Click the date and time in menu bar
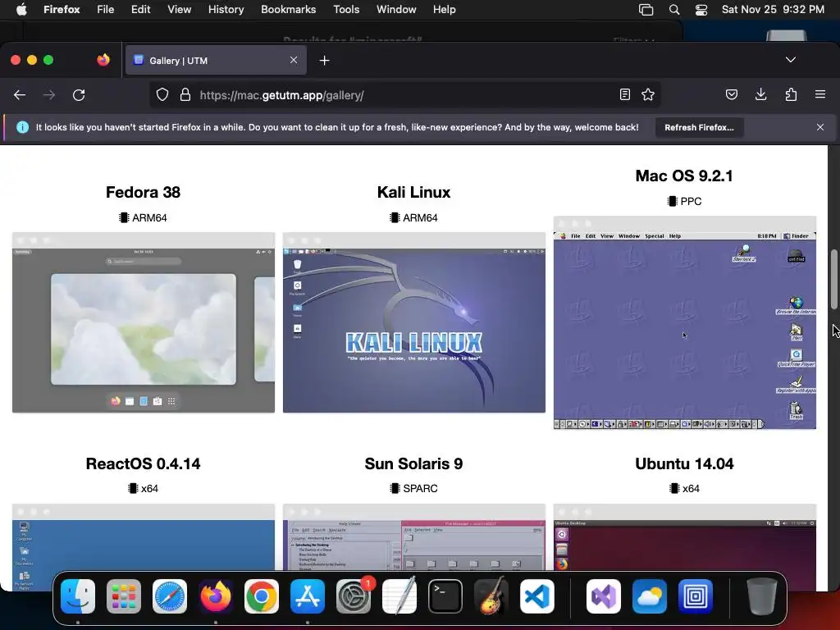This screenshot has height=630, width=840. click(773, 9)
